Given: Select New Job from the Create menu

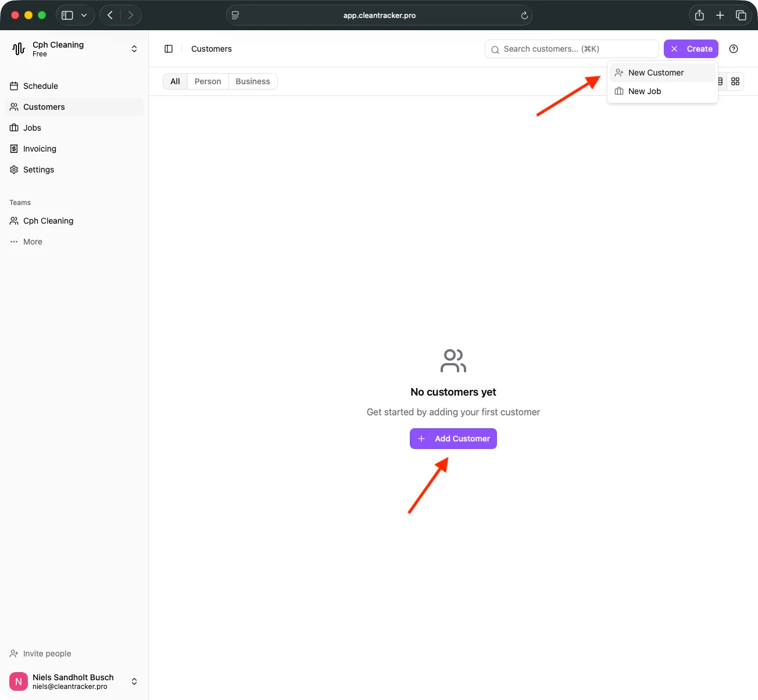Looking at the screenshot, I should [x=644, y=91].
